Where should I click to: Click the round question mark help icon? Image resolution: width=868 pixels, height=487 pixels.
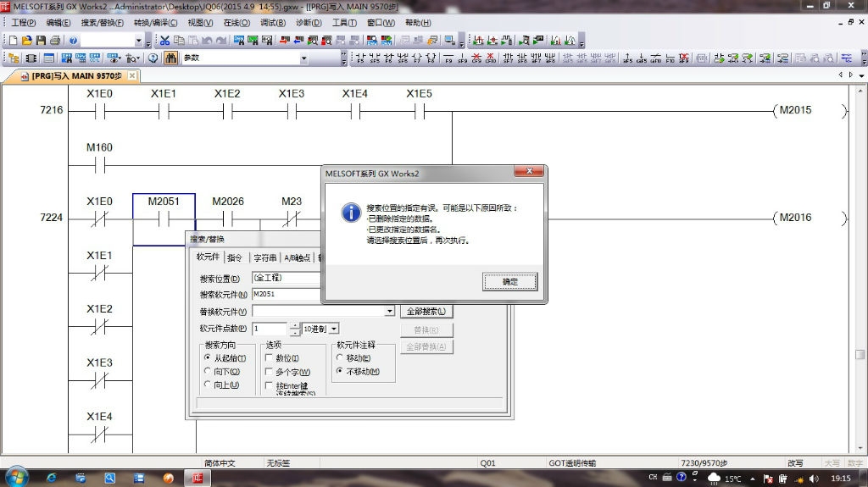(x=153, y=58)
